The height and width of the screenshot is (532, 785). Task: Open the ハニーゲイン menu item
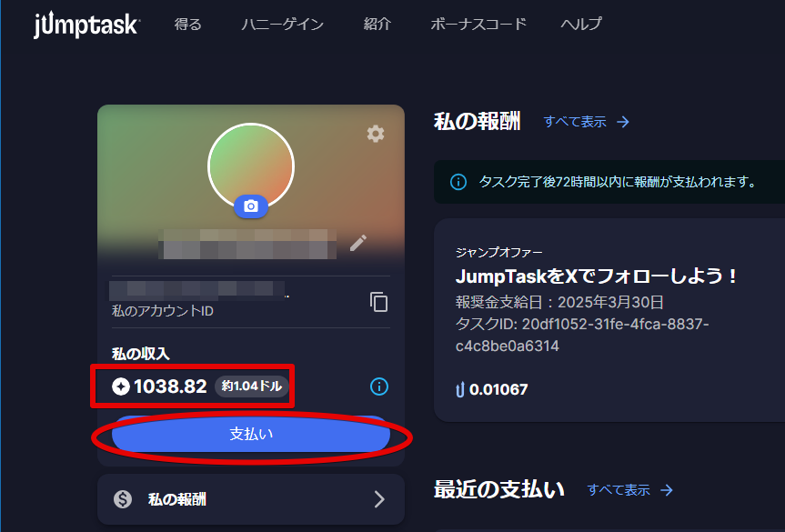282,24
